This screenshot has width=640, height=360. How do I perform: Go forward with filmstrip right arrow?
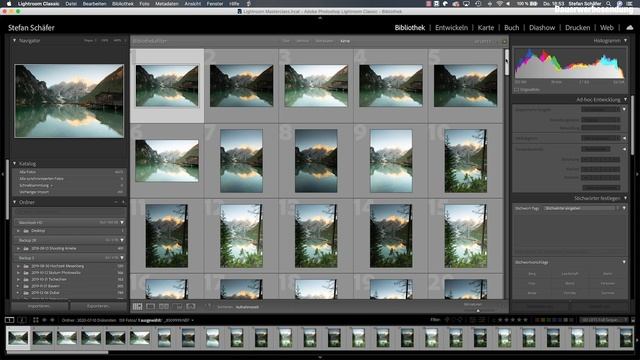click(52, 320)
